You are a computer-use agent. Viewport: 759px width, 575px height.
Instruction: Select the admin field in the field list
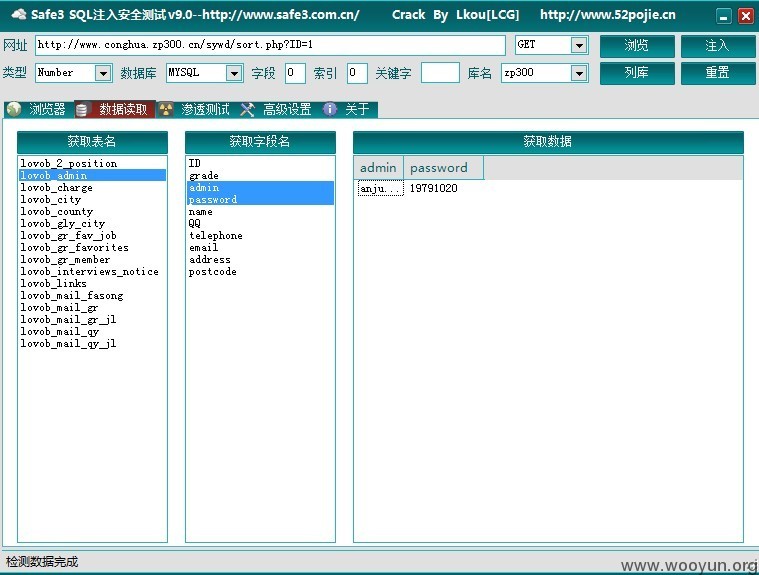(x=260, y=187)
